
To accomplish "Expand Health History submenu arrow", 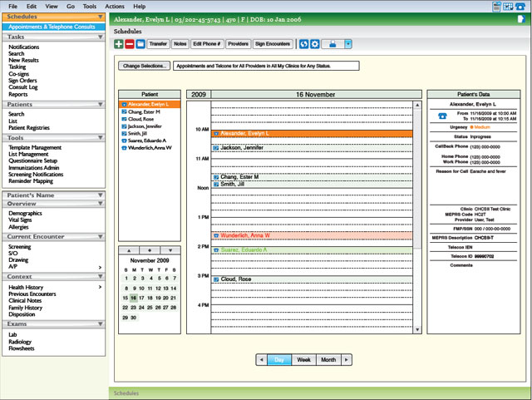I will 100,287.
